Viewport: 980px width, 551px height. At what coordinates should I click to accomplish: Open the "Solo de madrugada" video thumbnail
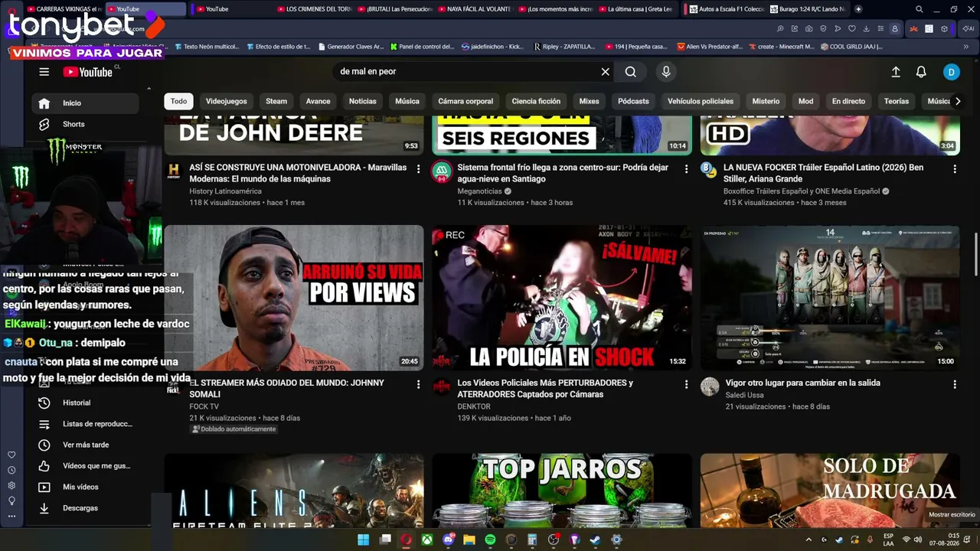click(x=830, y=491)
